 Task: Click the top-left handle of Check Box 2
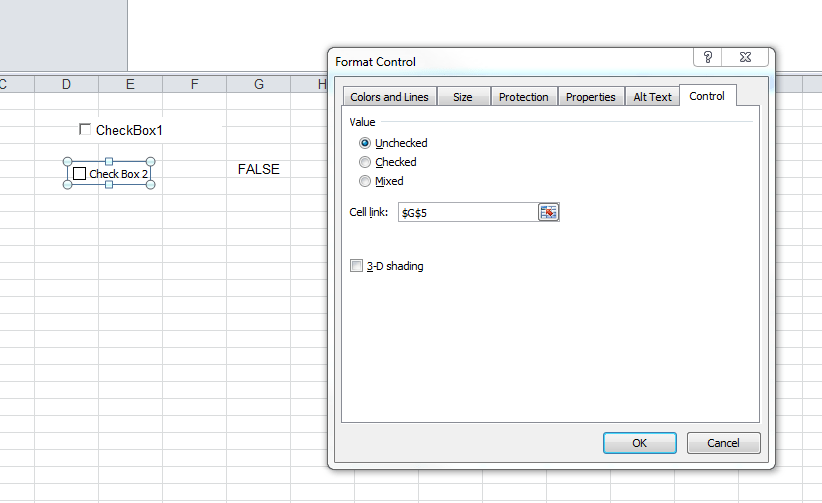point(67,162)
